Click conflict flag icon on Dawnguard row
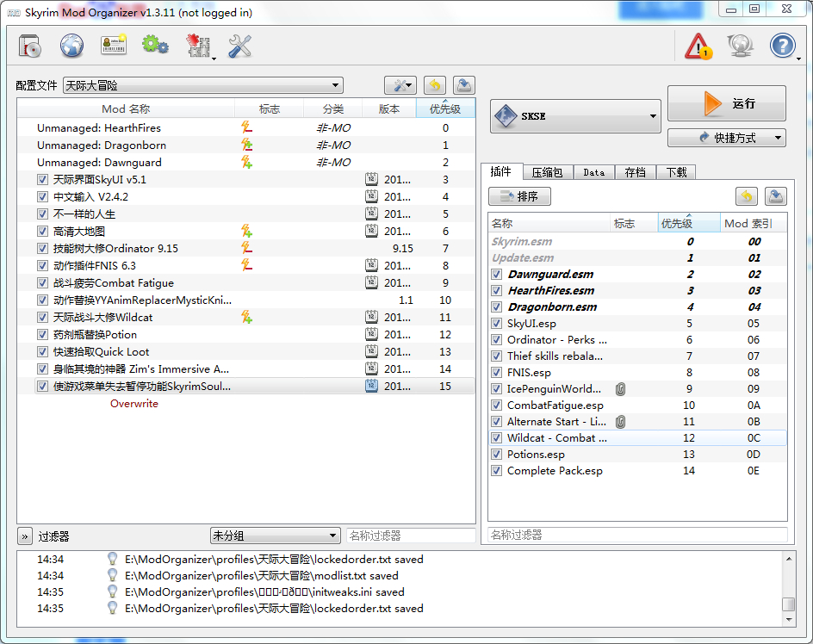The width and height of the screenshot is (813, 644). (247, 163)
